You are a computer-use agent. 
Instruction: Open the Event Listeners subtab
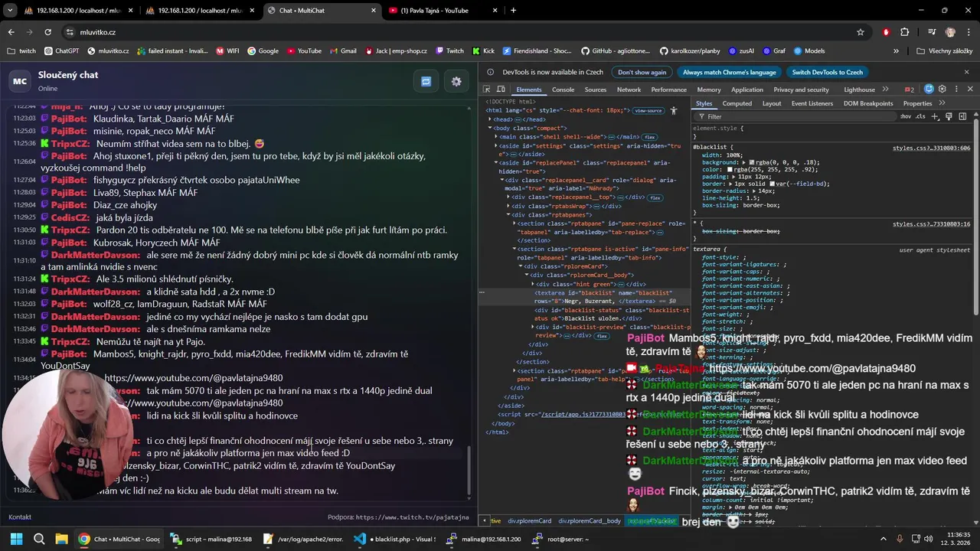click(x=812, y=103)
